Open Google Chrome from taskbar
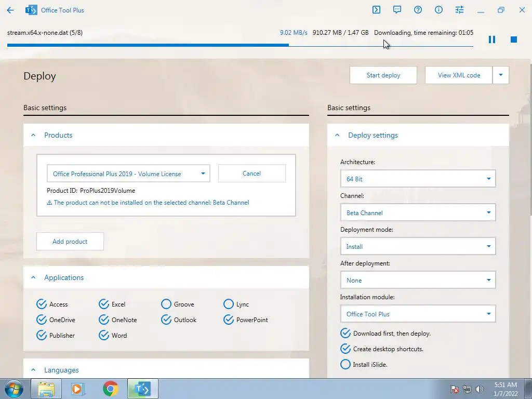 [x=110, y=389]
